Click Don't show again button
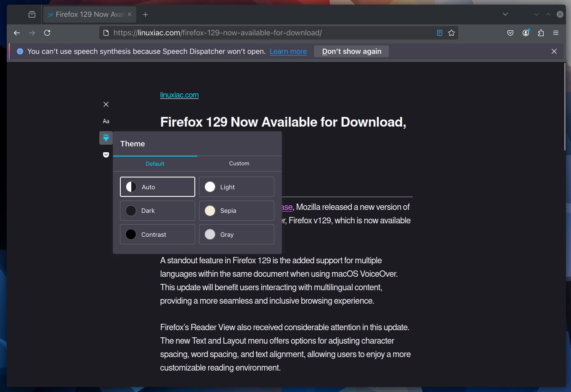 [351, 51]
